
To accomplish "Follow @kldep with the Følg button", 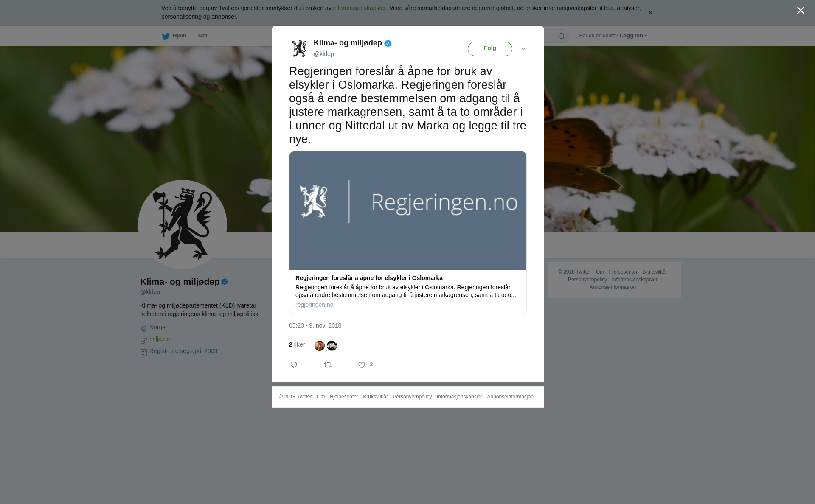I will pyautogui.click(x=490, y=49).
